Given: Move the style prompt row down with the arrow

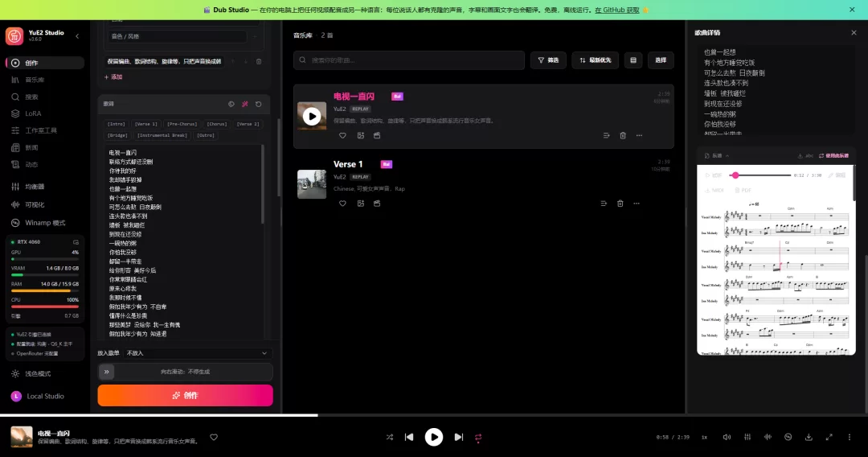Looking at the screenshot, I should tap(245, 61).
